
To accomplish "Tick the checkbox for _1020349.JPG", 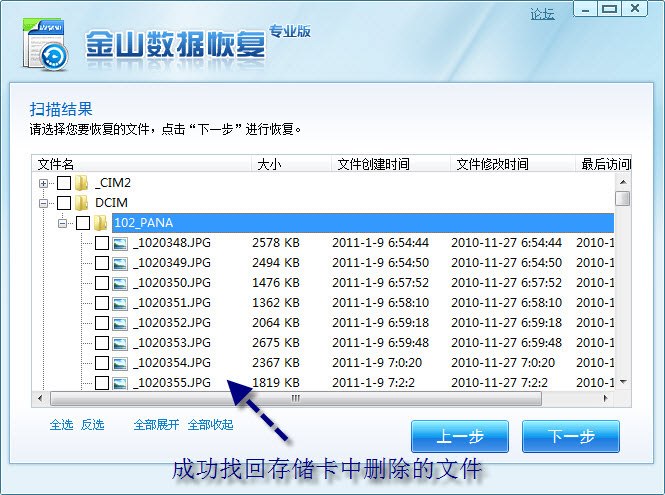I will (102, 263).
